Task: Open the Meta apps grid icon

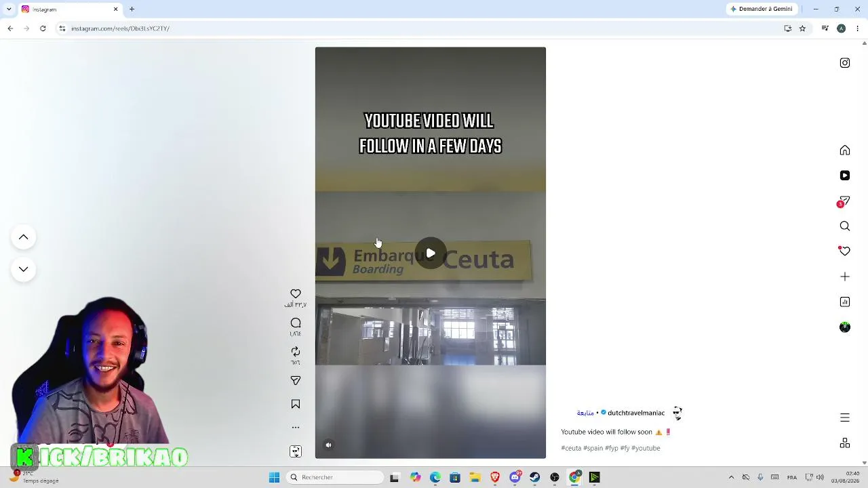Action: point(845,443)
